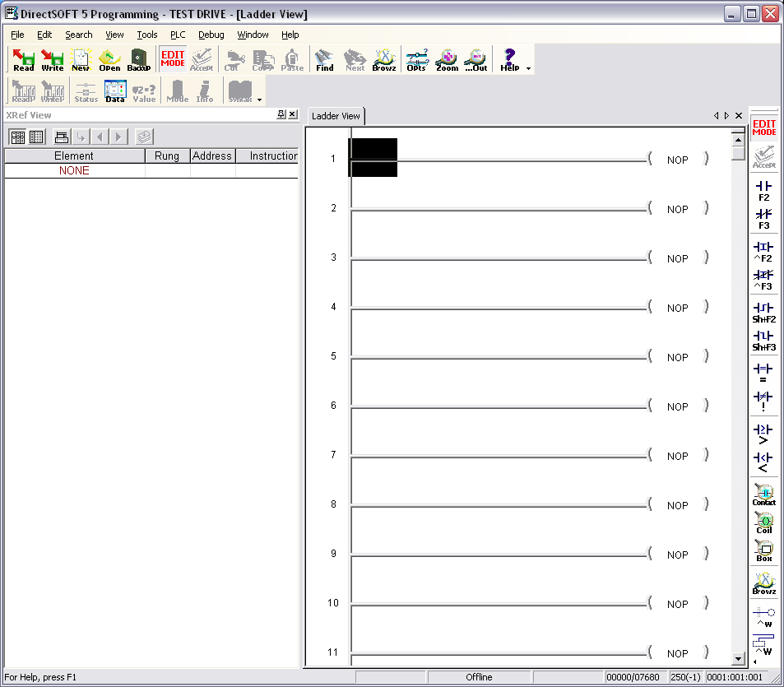This screenshot has width=784, height=687.
Task: Expand the dropdown arrow next to Help
Action: [528, 68]
